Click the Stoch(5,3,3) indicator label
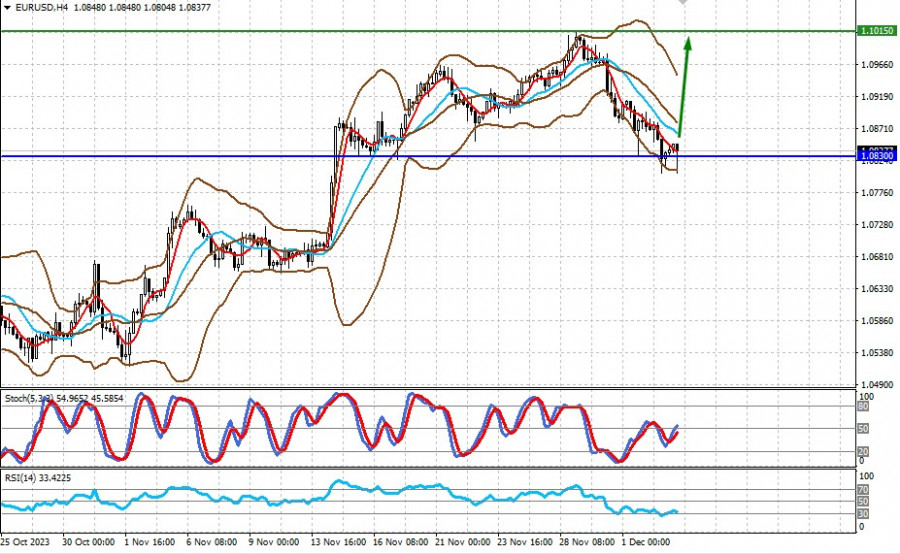This screenshot has width=900, height=554. (64, 398)
